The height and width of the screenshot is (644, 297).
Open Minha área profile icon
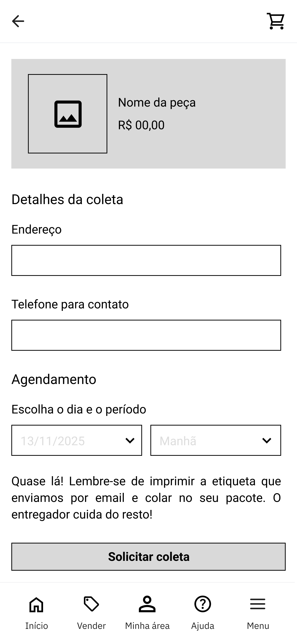pos(147,604)
